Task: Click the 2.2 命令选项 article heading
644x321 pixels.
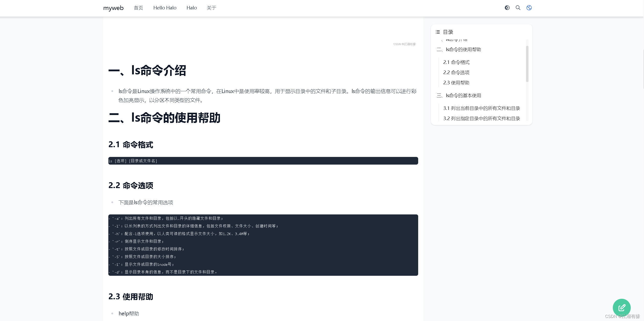Action: (131, 186)
